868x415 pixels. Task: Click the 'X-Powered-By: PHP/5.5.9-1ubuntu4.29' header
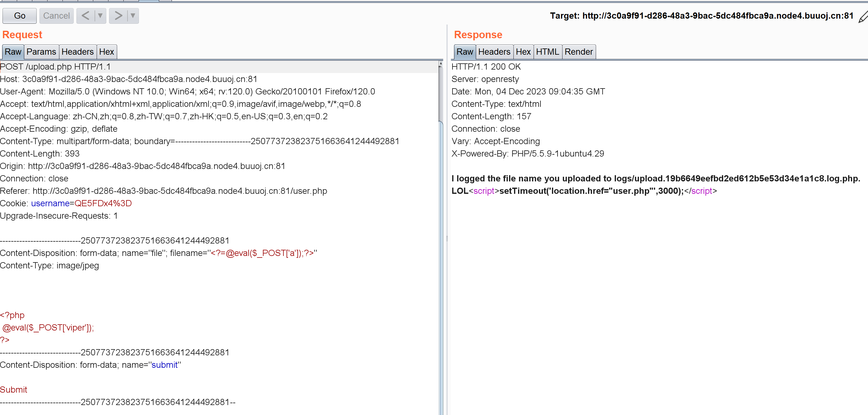(528, 153)
